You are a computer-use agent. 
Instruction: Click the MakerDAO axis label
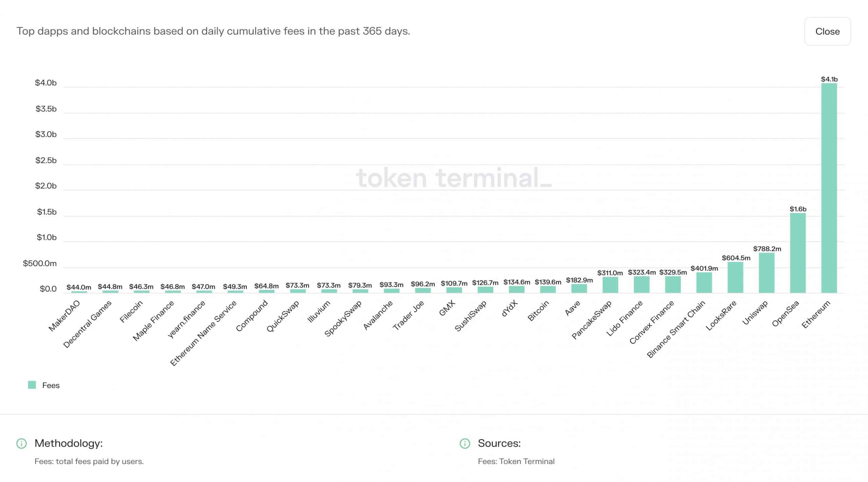[x=64, y=316]
